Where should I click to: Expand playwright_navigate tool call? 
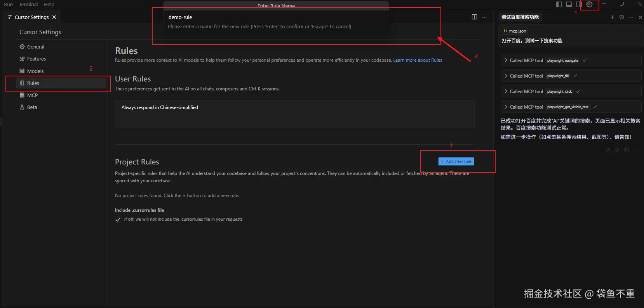click(571, 60)
